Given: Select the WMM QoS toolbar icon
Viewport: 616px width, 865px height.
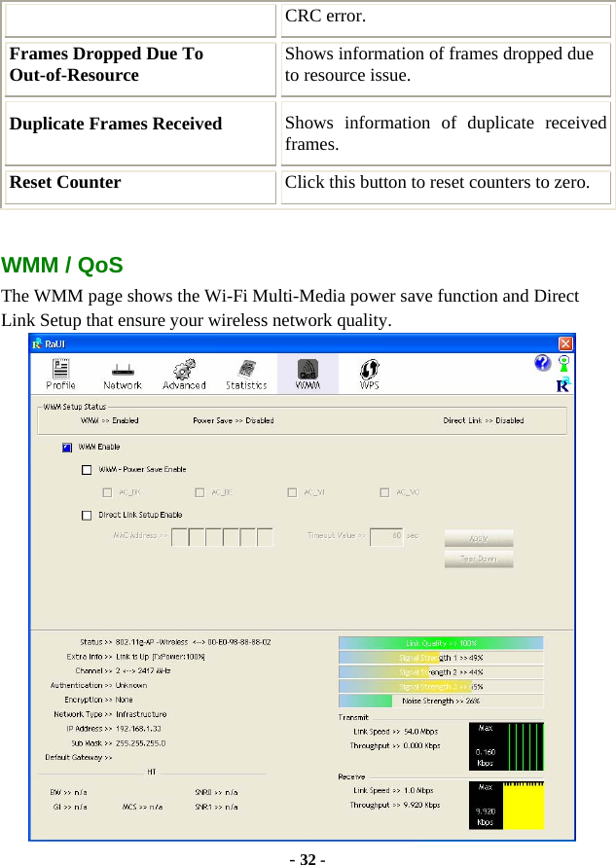Looking at the screenshot, I should tap(308, 374).
